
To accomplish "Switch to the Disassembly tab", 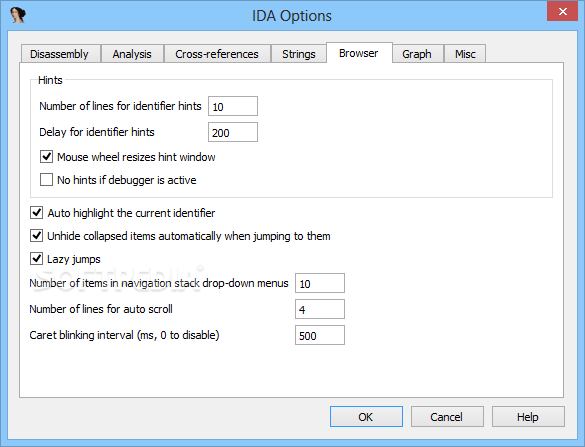I will pos(60,54).
